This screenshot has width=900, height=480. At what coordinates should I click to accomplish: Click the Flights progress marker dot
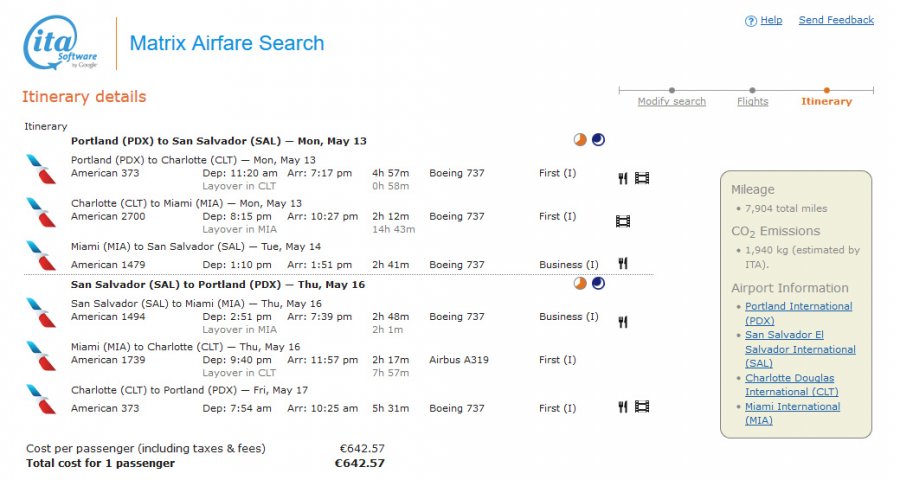752,91
